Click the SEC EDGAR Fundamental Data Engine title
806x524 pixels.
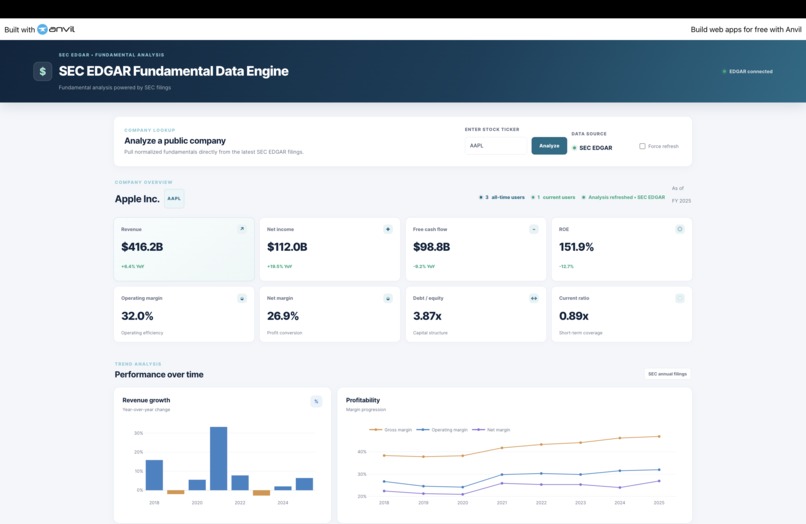173,71
